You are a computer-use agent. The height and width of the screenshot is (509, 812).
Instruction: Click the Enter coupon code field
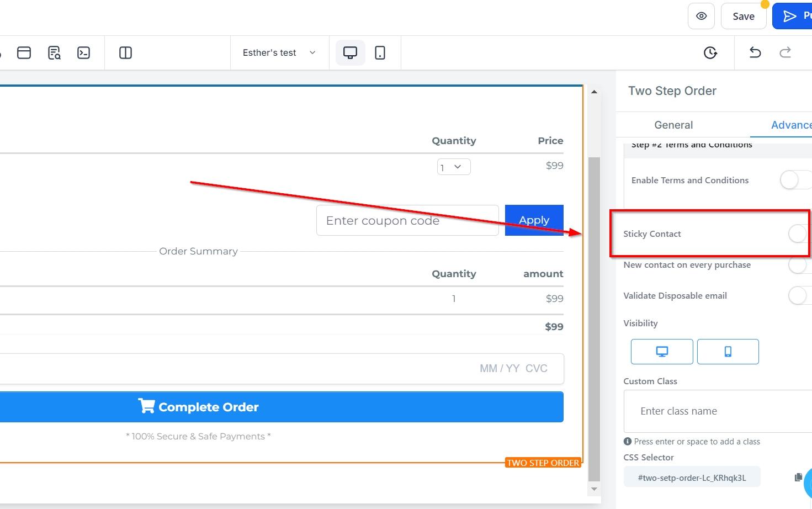pos(407,220)
